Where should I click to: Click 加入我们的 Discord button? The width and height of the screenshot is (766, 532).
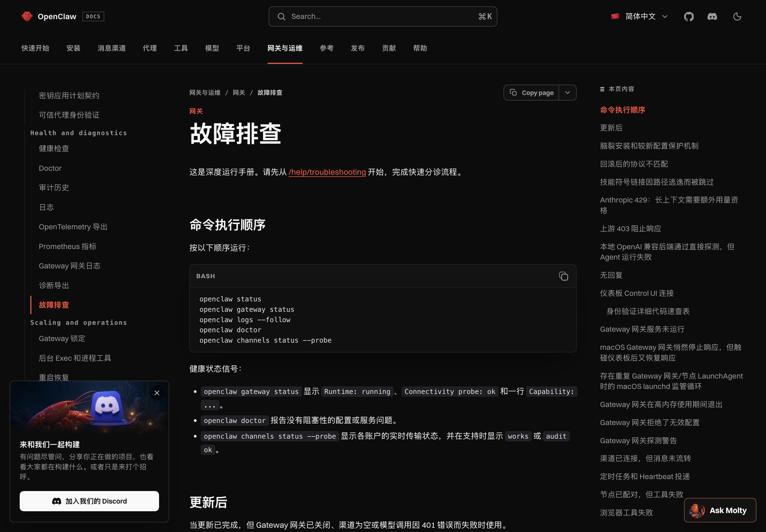click(89, 501)
